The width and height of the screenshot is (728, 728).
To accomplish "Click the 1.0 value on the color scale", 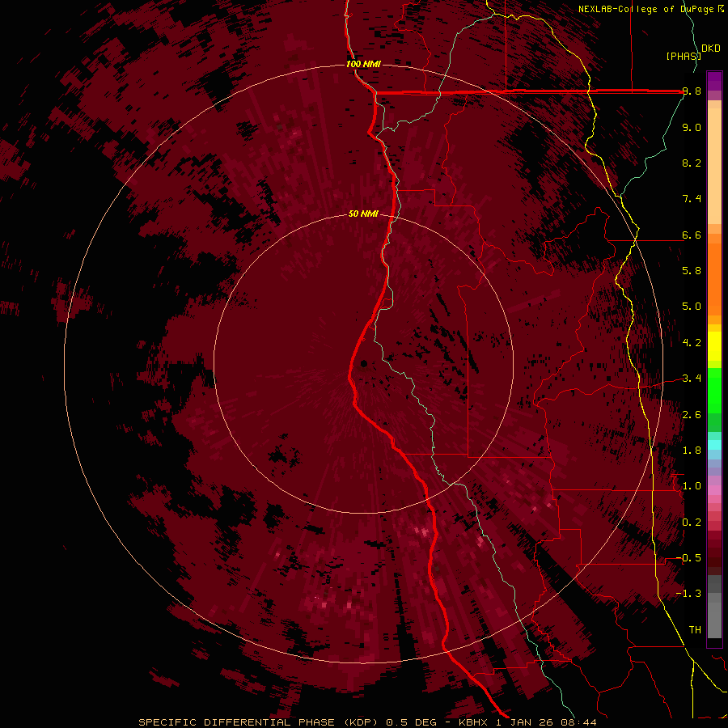I will [692, 486].
